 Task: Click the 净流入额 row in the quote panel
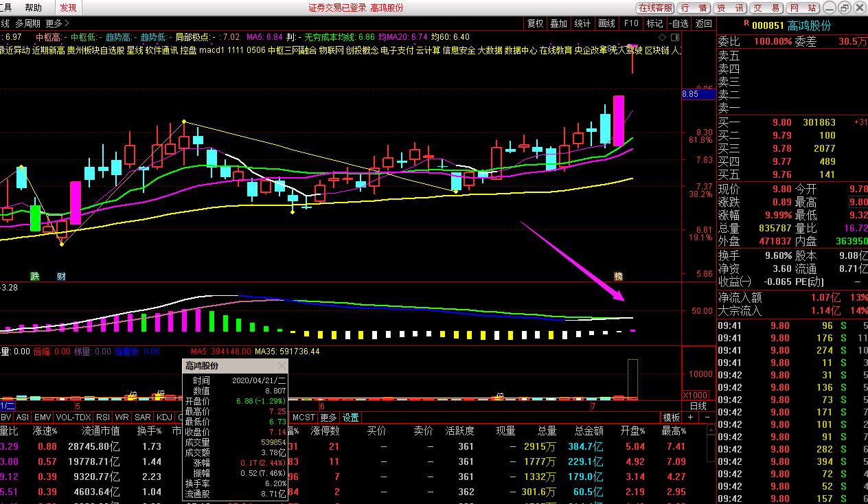tap(792, 297)
